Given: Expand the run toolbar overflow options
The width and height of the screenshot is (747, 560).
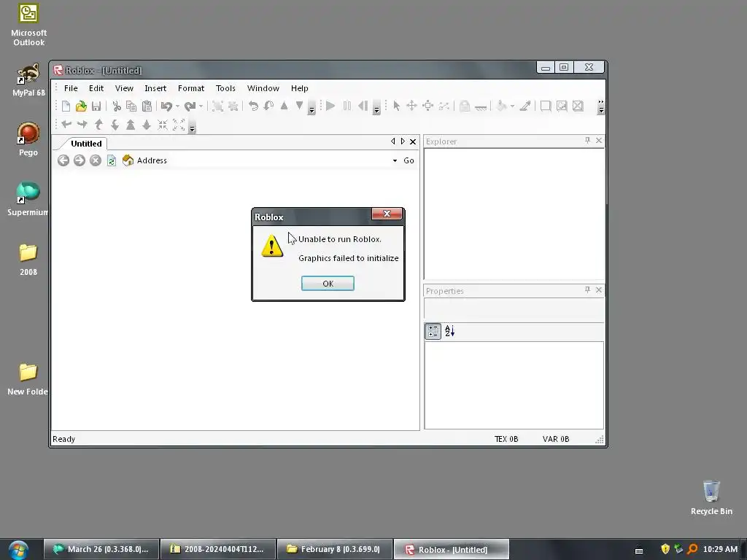Looking at the screenshot, I should (376, 108).
